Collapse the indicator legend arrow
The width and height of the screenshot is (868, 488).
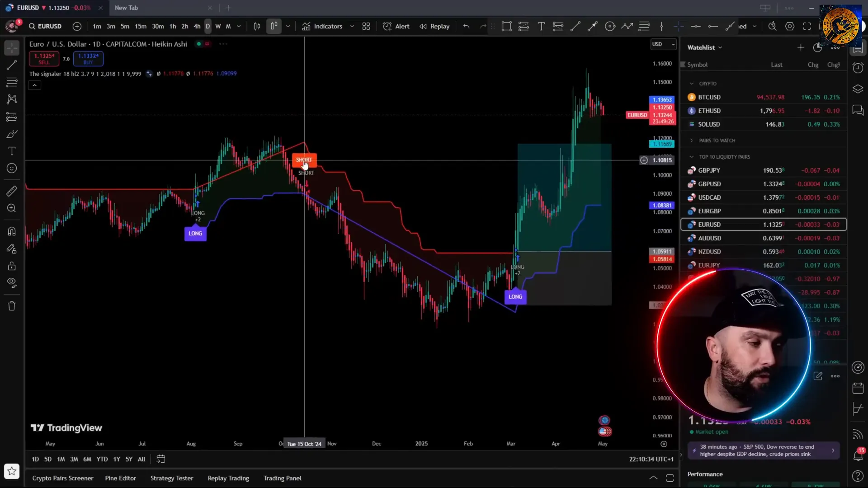click(x=34, y=85)
